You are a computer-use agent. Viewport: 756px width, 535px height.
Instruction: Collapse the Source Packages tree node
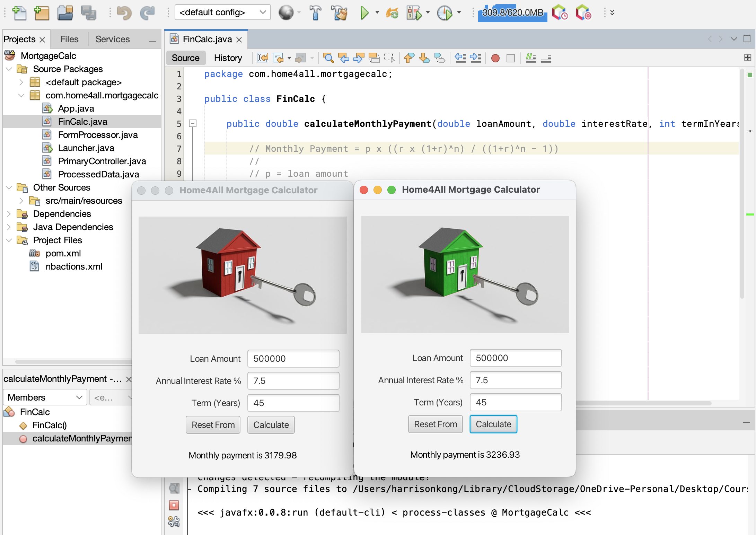pos(9,69)
